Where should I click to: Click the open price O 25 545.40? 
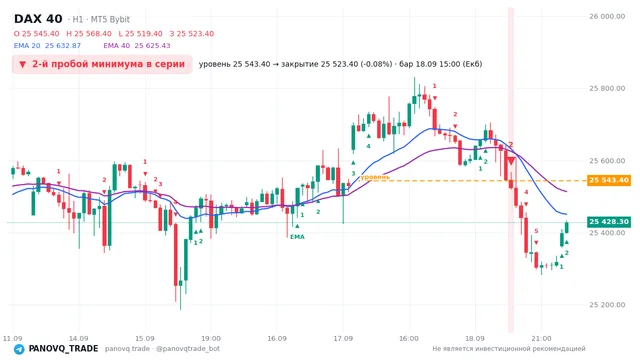36,33
